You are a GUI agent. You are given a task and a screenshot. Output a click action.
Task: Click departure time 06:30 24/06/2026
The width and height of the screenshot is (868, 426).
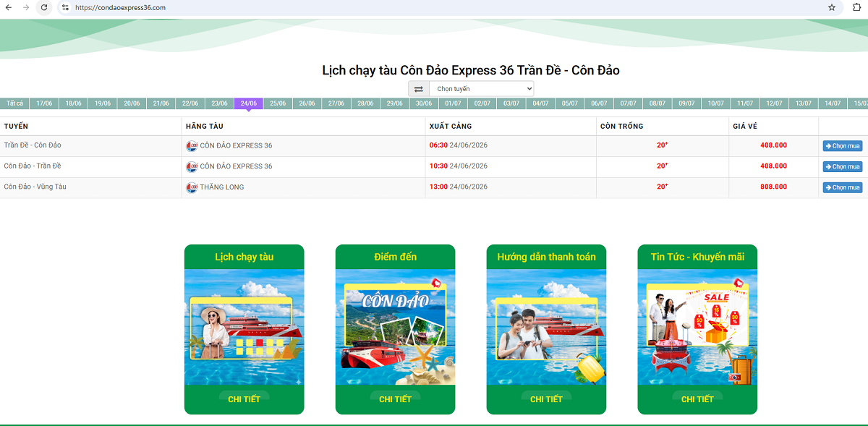click(x=459, y=145)
